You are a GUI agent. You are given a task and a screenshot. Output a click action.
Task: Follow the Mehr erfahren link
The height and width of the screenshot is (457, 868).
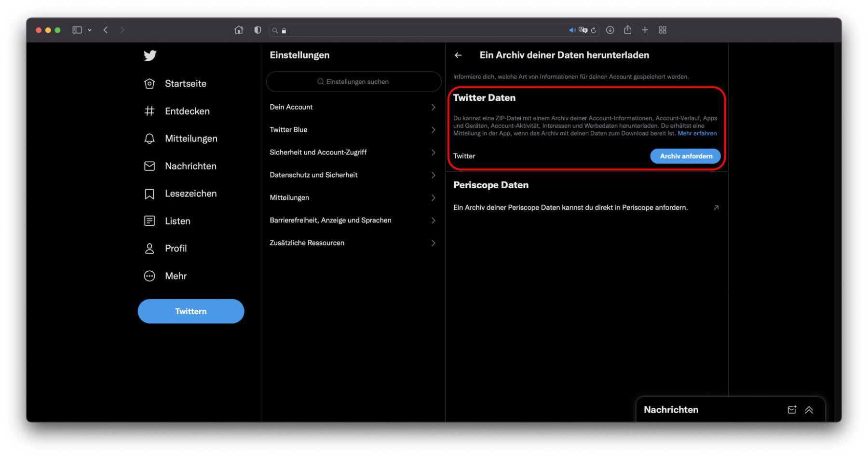pyautogui.click(x=697, y=134)
